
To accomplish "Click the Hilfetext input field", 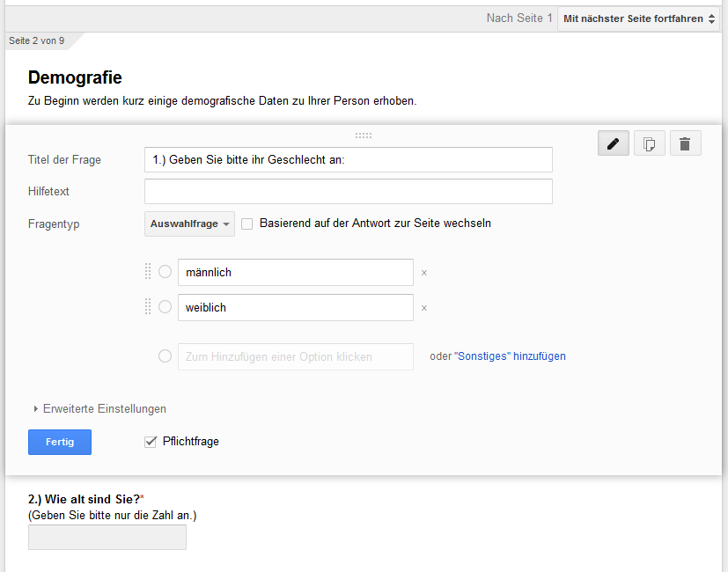I will coord(349,191).
